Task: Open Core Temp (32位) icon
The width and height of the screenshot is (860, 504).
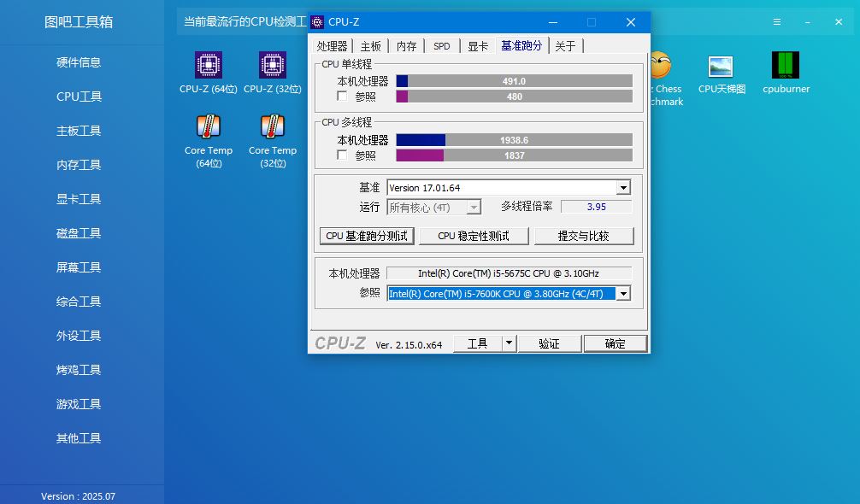Action: (x=273, y=126)
